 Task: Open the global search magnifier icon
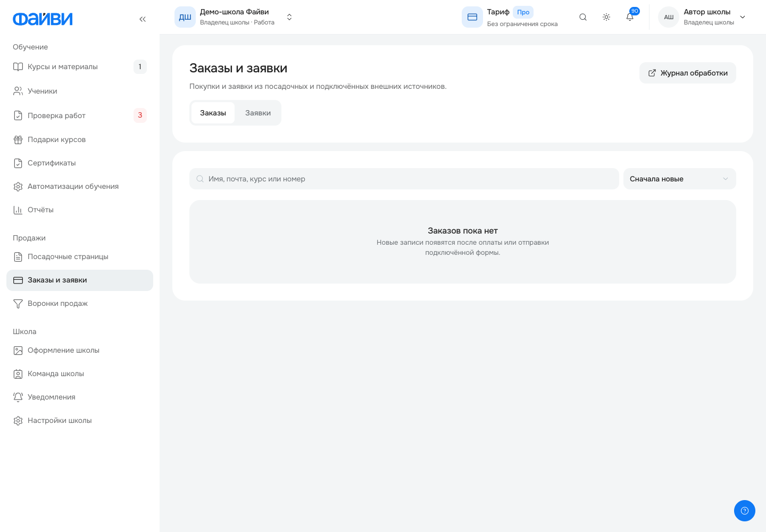pyautogui.click(x=583, y=17)
